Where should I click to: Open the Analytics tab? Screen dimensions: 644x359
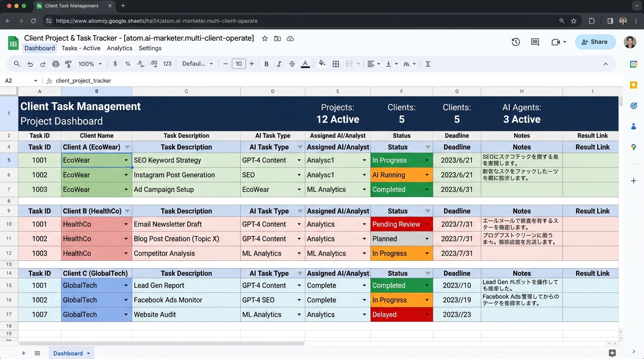click(x=119, y=48)
